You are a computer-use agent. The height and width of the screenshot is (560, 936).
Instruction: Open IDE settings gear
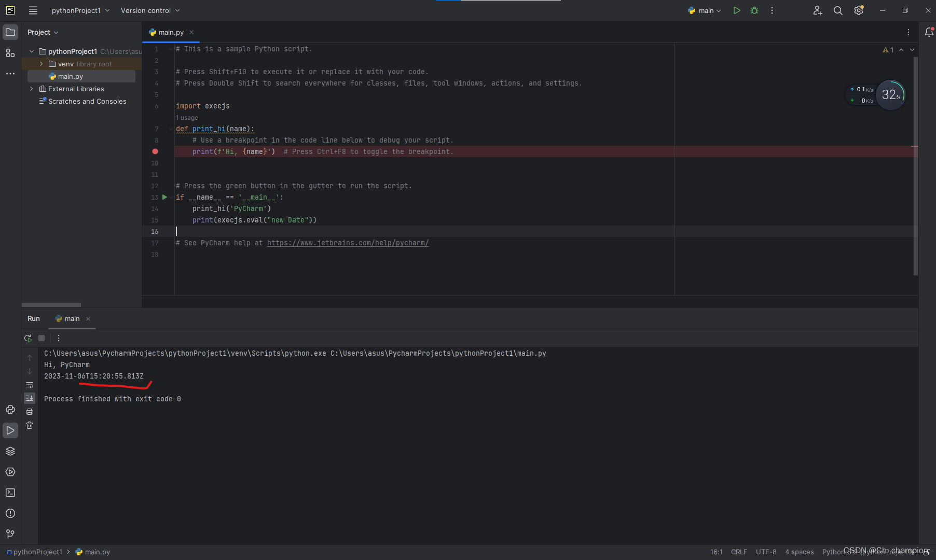pos(859,10)
